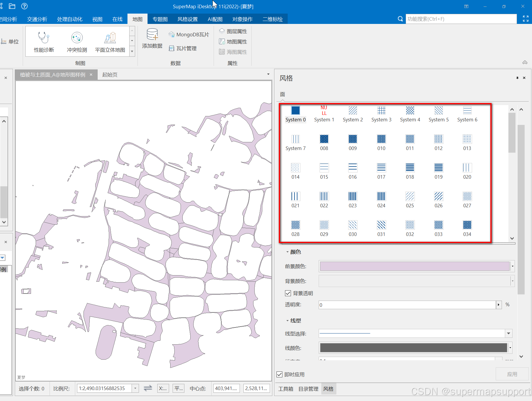The image size is (532, 401).
Task: Select fill symbol 019
Action: click(x=438, y=171)
